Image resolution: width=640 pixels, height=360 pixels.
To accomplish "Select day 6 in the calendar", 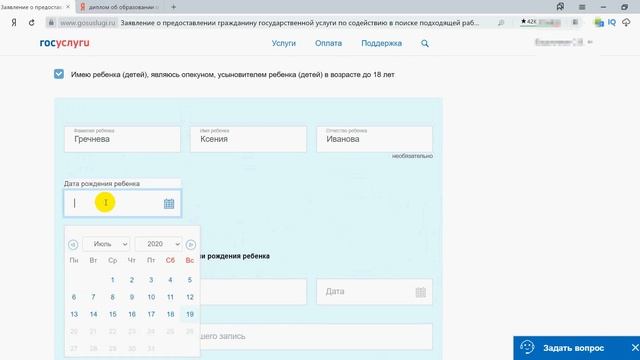I will (x=74, y=297).
